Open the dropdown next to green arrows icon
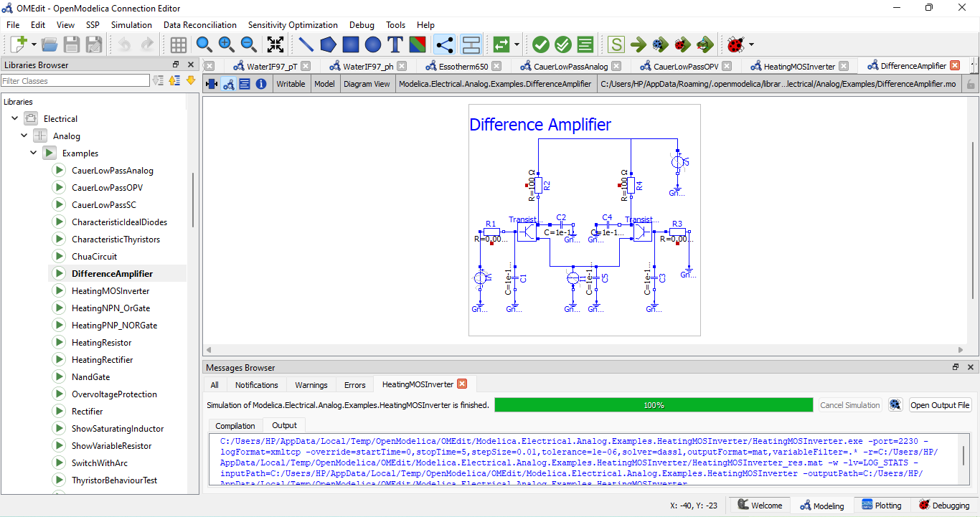The image size is (980, 517). tap(517, 44)
